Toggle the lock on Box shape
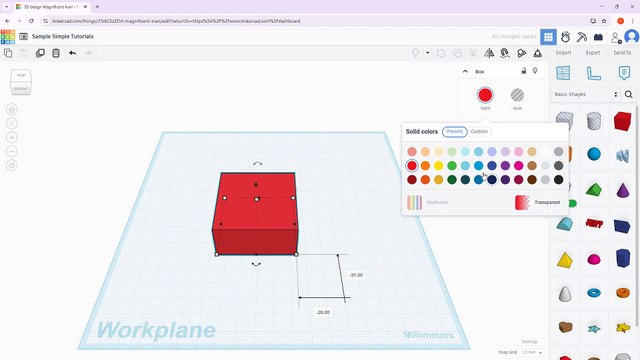Viewport: 640px width, 360px height. coord(524,71)
